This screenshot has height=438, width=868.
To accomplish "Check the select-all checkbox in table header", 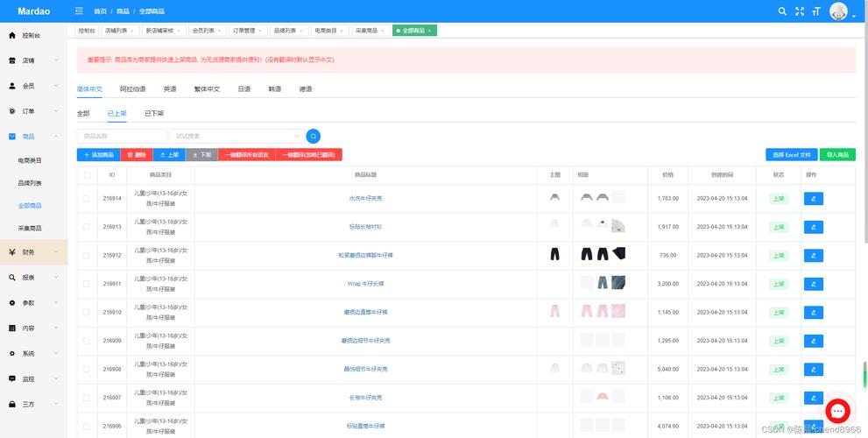I will tap(87, 175).
